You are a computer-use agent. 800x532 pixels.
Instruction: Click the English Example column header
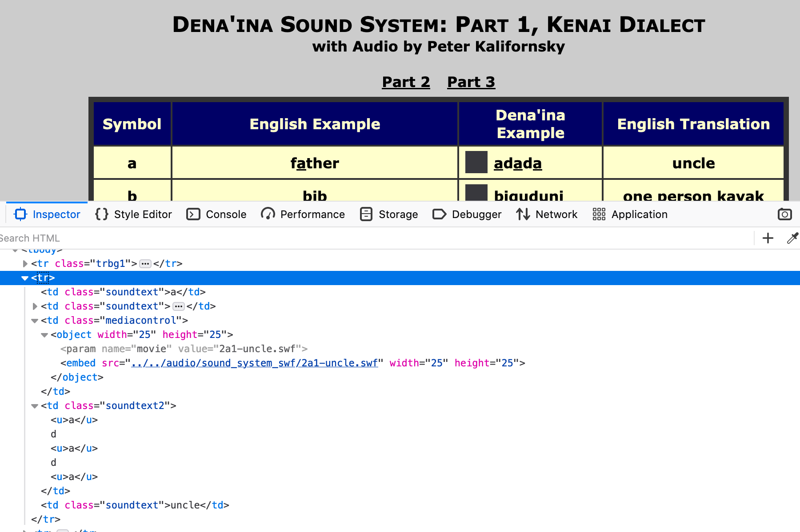pyautogui.click(x=315, y=124)
